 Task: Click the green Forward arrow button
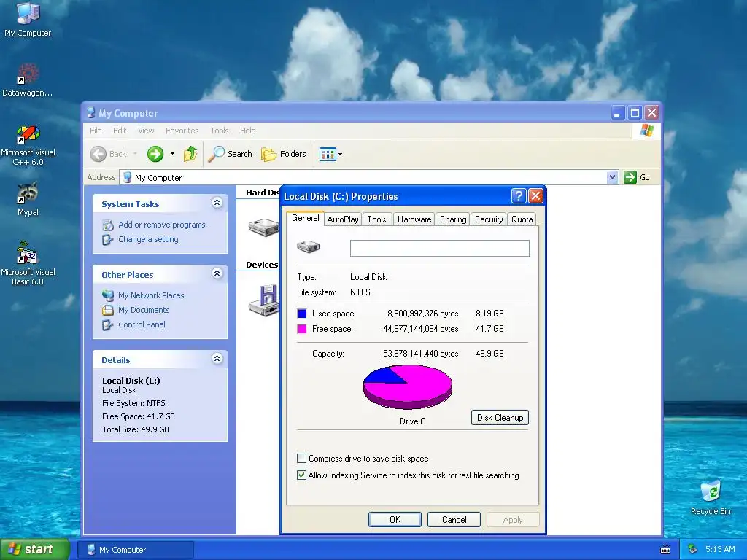[155, 154]
